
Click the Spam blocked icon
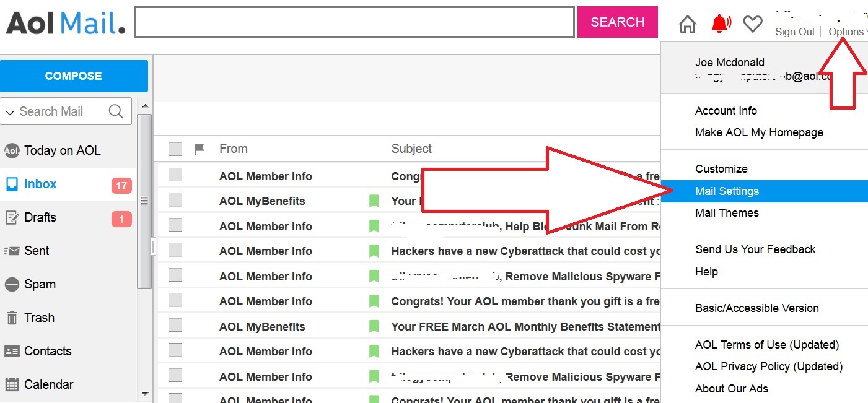coord(12,284)
